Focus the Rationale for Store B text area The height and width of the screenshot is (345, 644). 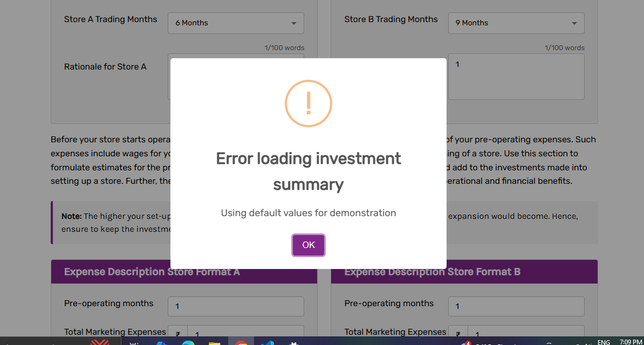pos(516,77)
